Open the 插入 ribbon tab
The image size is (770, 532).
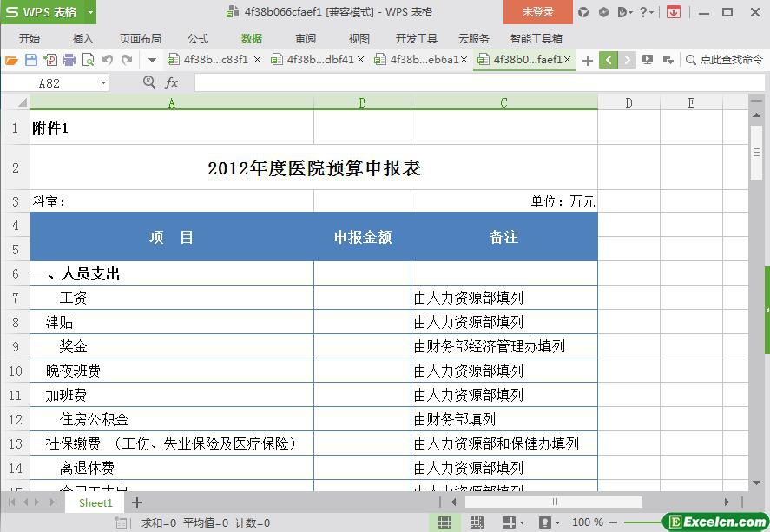pyautogui.click(x=82, y=39)
